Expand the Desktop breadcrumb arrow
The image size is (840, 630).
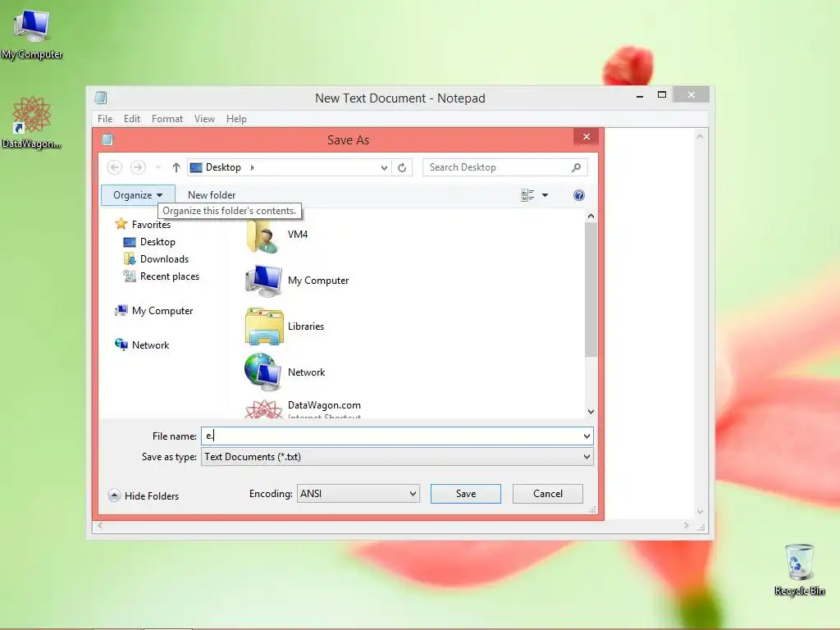[253, 167]
